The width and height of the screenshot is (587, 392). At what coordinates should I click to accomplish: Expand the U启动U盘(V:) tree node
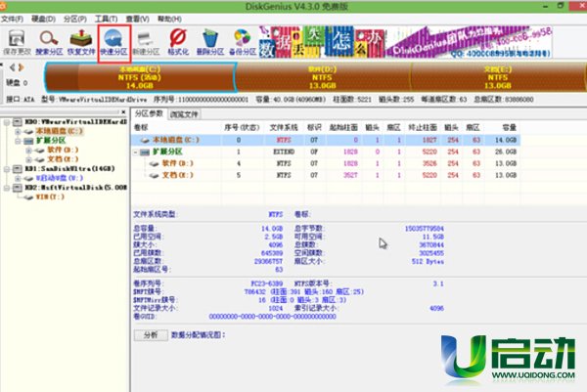pyautogui.click(x=18, y=179)
